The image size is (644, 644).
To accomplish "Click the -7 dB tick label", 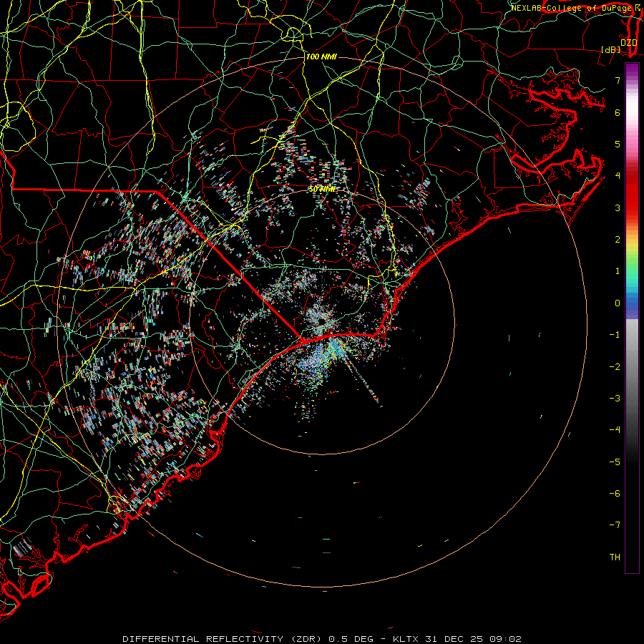I will [615, 525].
